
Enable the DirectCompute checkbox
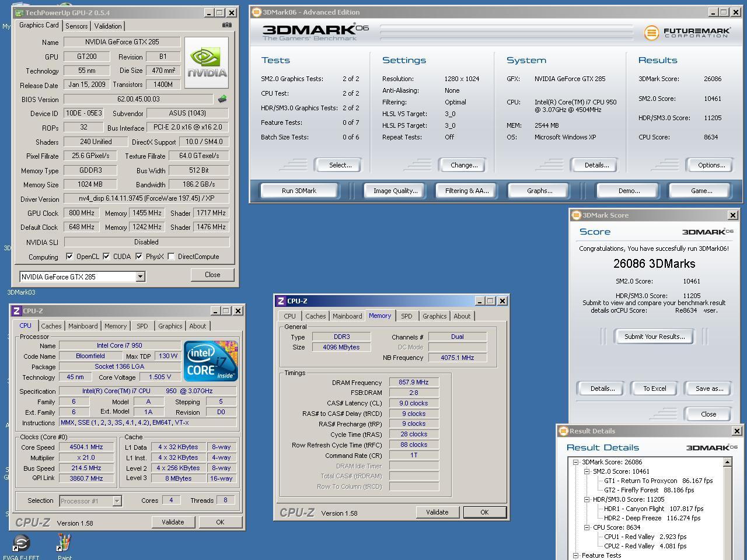(171, 256)
